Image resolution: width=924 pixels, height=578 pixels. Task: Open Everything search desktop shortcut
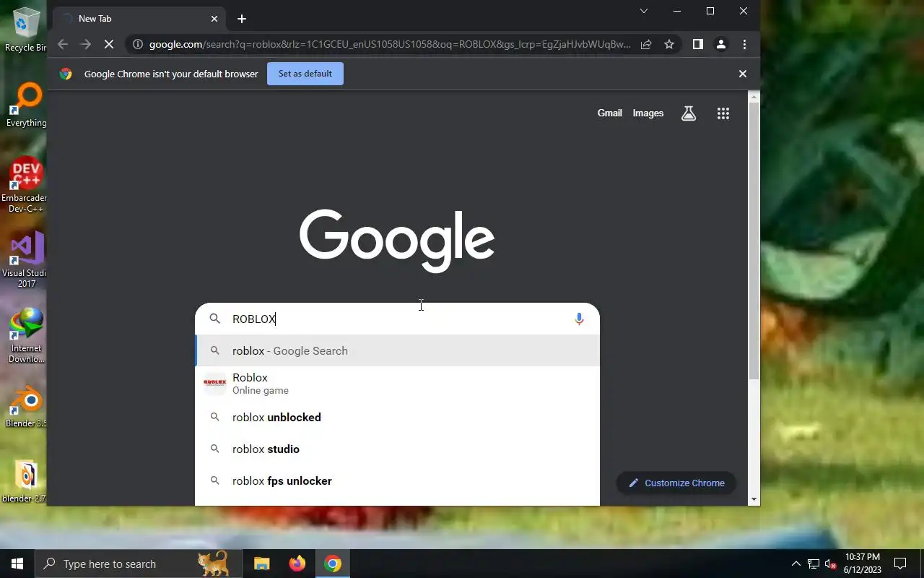[x=26, y=105]
